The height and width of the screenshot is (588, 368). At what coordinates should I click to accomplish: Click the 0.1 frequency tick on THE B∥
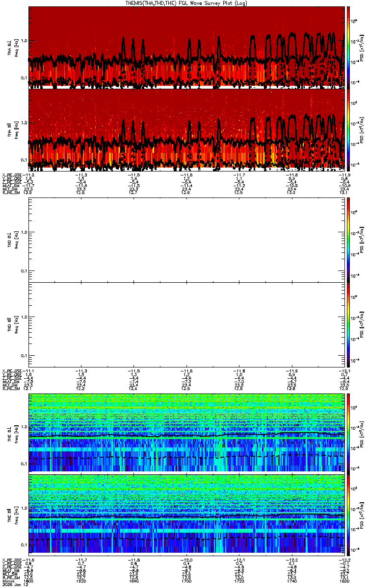point(24,544)
